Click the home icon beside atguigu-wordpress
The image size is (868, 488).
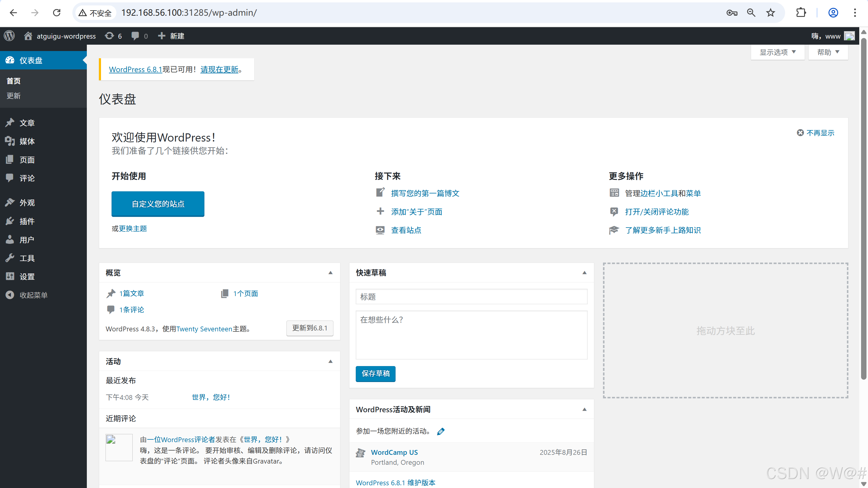pos(28,36)
